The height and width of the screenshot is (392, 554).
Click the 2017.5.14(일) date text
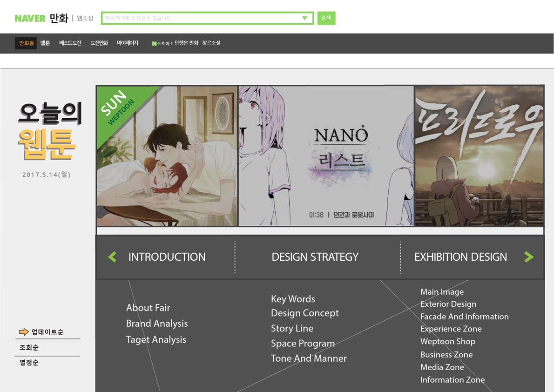[46, 175]
